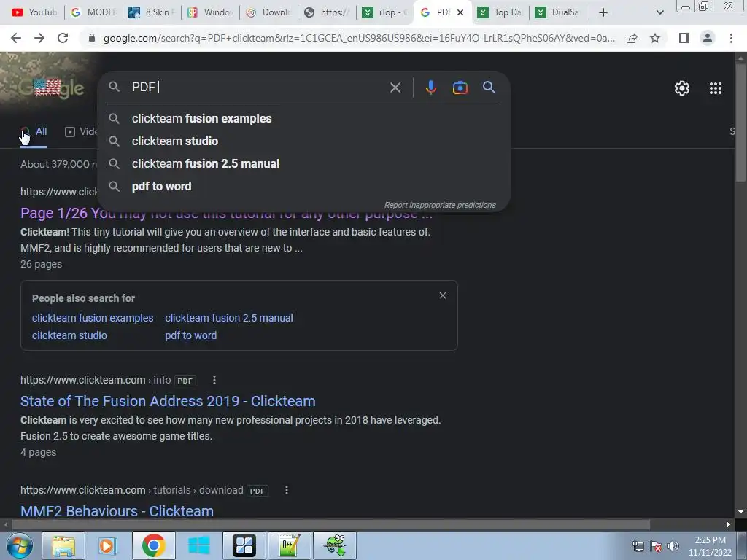747x560 pixels.
Task: Click related search clickteam fusion 2.5 manual
Action: click(x=228, y=318)
